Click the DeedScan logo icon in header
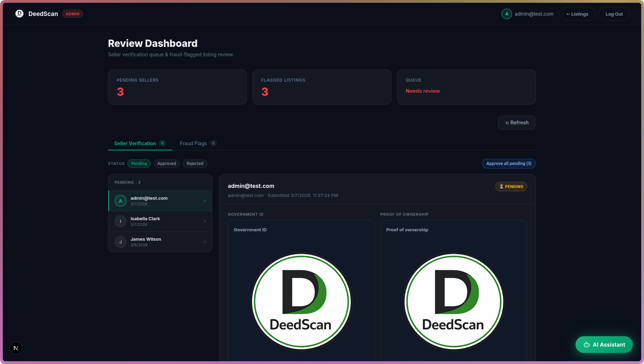644x364 pixels. pos(19,14)
